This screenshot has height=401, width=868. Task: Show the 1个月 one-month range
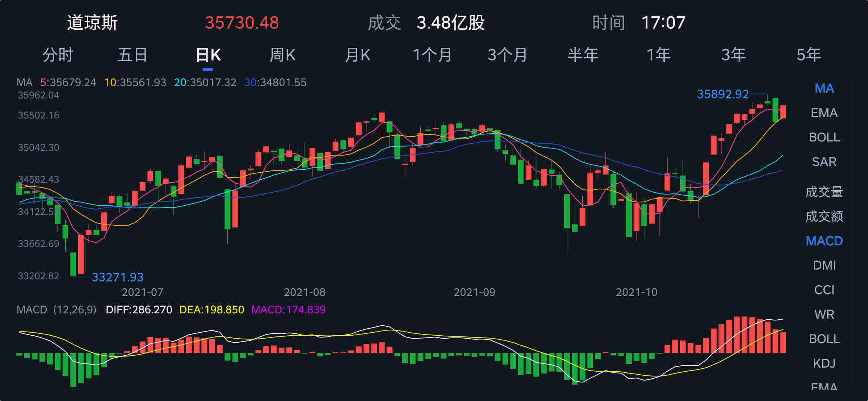433,55
